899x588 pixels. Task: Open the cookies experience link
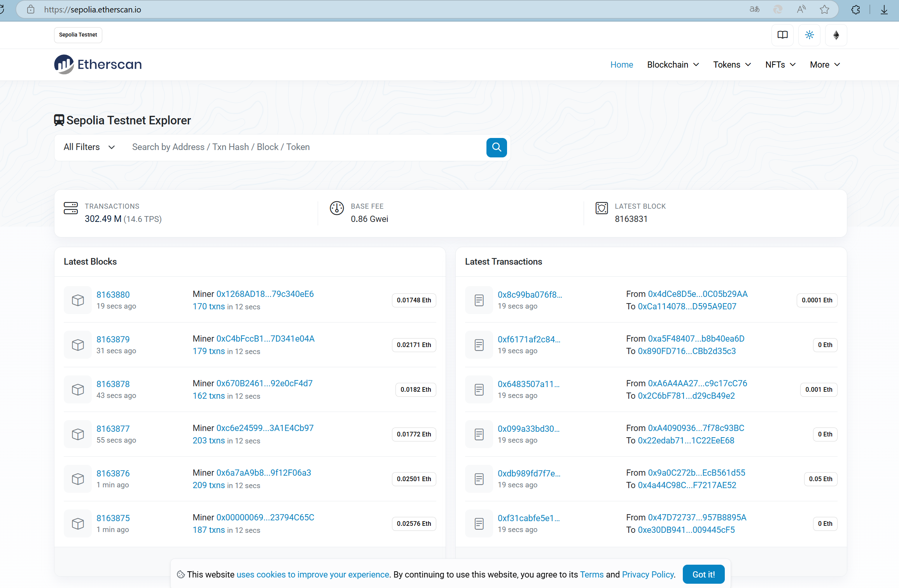click(313, 574)
